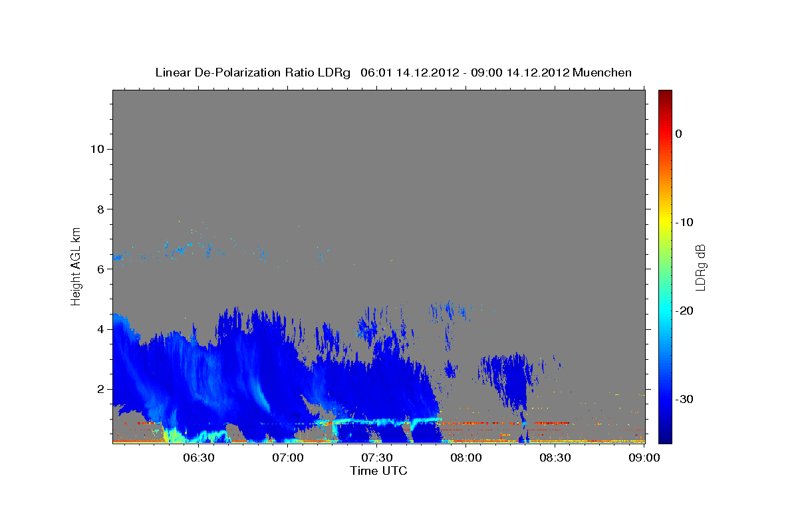This screenshot has height=532, width=798.
Task: Click the colorbar value -10
Action: pyautogui.click(x=685, y=222)
